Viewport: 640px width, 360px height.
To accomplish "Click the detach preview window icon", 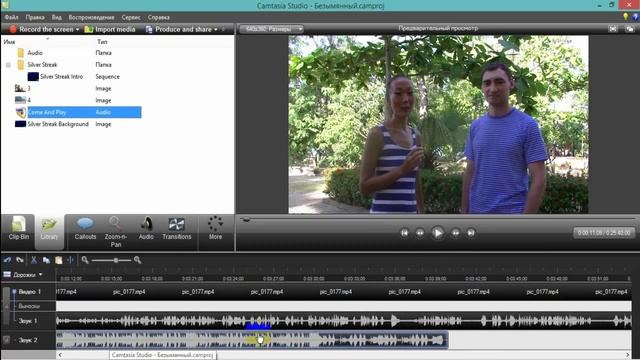I will click(x=630, y=29).
